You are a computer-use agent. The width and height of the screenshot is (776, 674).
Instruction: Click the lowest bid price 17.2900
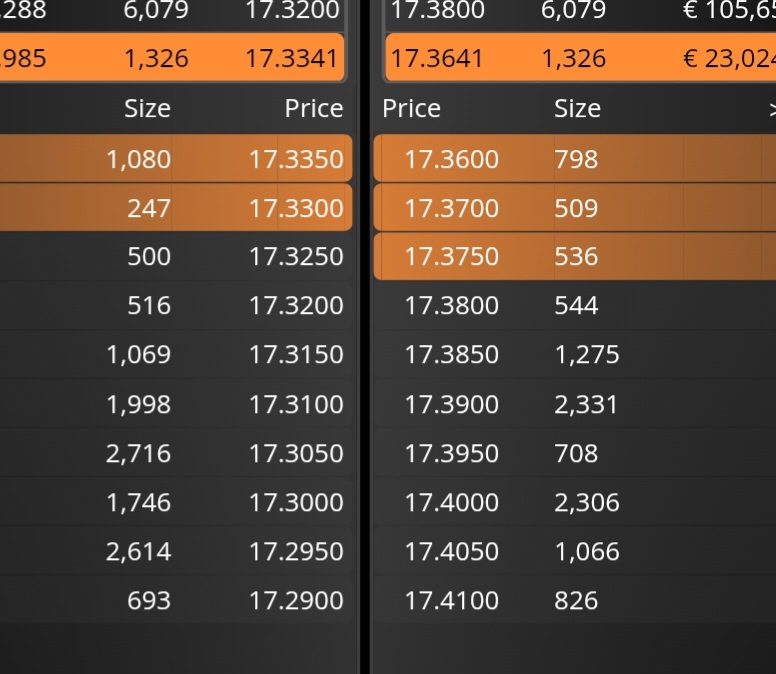point(295,600)
